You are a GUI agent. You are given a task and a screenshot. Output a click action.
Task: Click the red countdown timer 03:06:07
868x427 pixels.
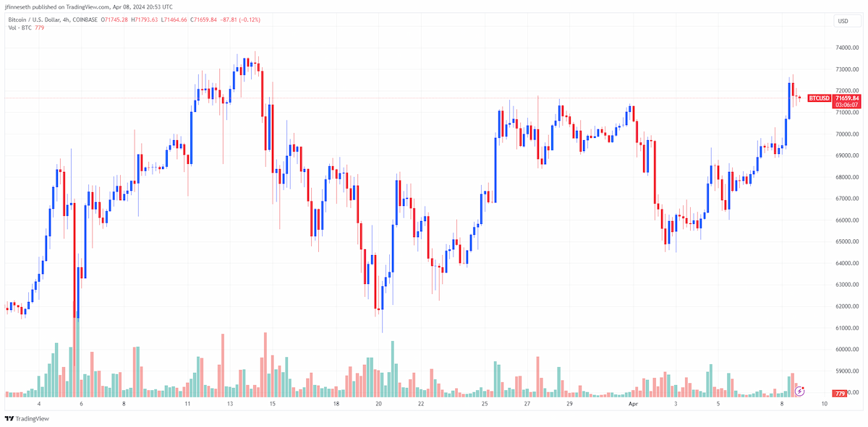(x=846, y=105)
